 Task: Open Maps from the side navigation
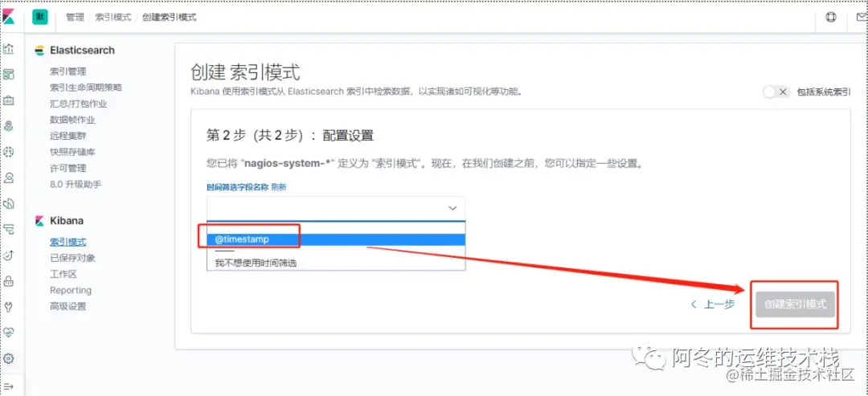pyautogui.click(x=8, y=126)
